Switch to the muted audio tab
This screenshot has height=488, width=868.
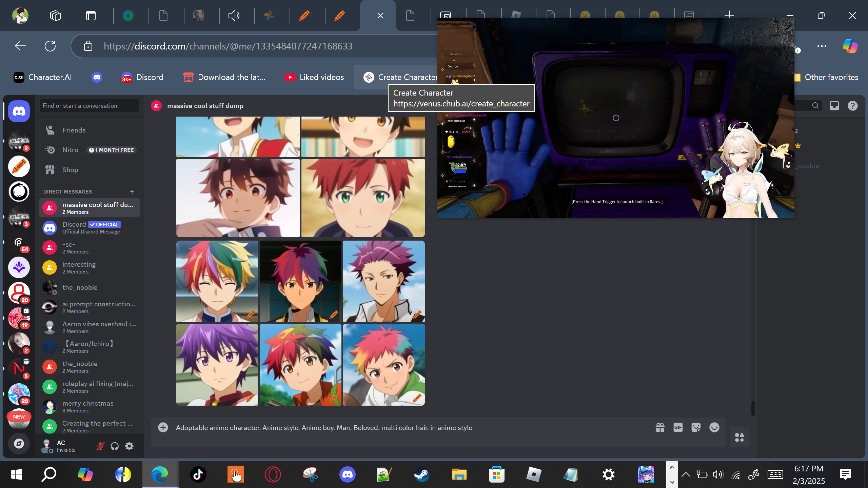pyautogui.click(x=234, y=16)
